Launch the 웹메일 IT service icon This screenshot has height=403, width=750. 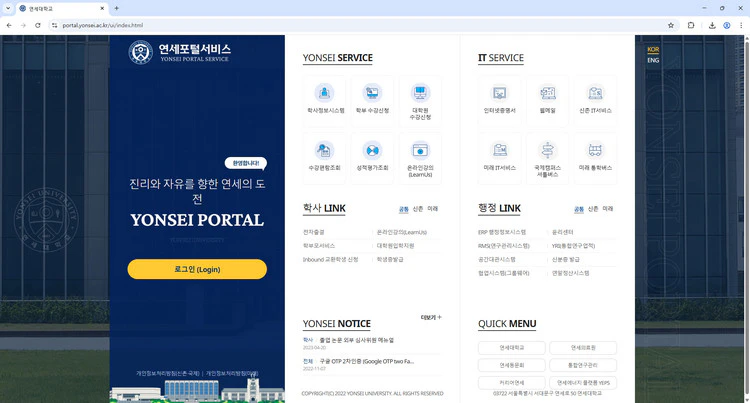547,99
